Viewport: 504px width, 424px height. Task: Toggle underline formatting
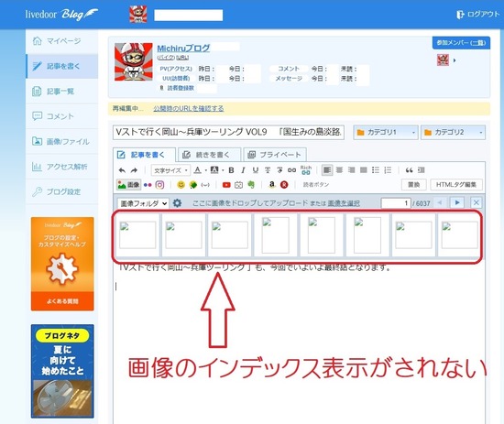pyautogui.click(x=256, y=170)
